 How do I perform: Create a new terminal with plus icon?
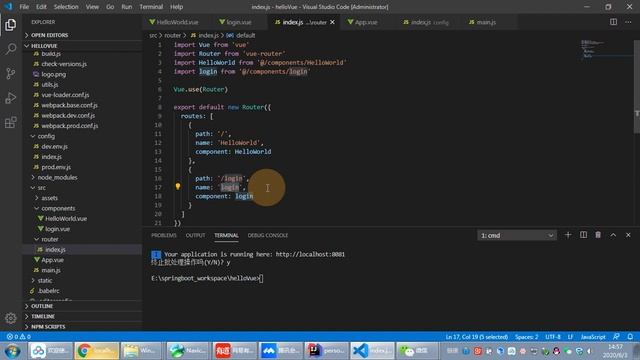568,235
